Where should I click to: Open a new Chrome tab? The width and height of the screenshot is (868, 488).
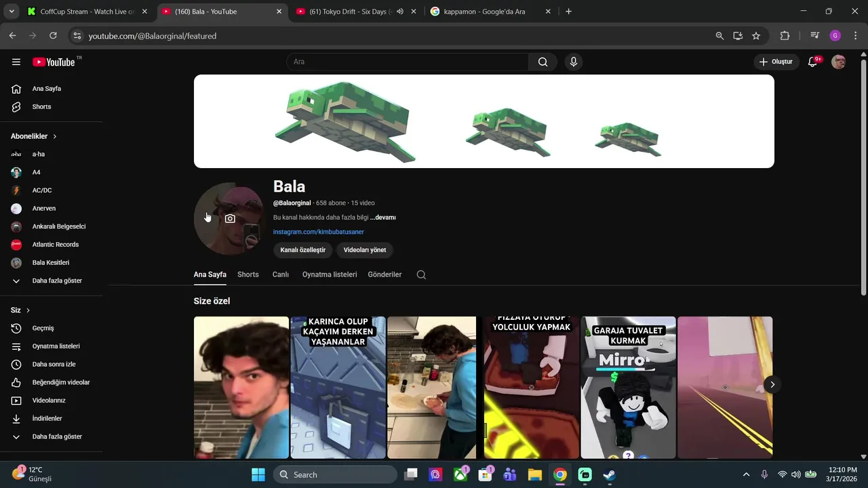point(568,12)
